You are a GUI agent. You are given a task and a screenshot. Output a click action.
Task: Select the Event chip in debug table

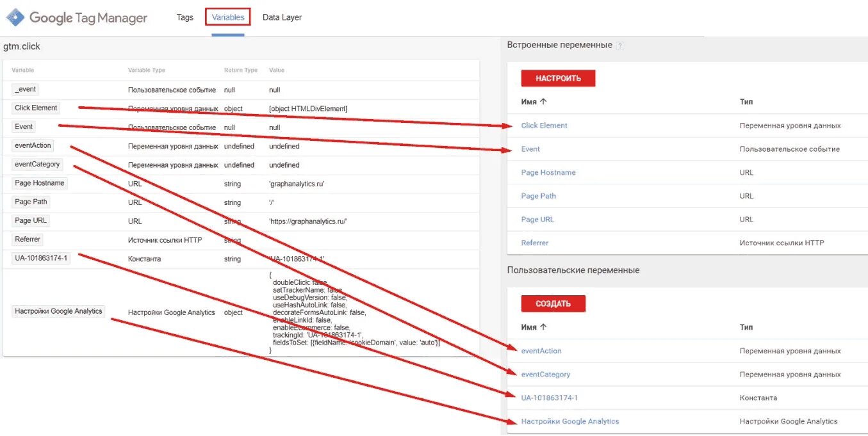[24, 127]
